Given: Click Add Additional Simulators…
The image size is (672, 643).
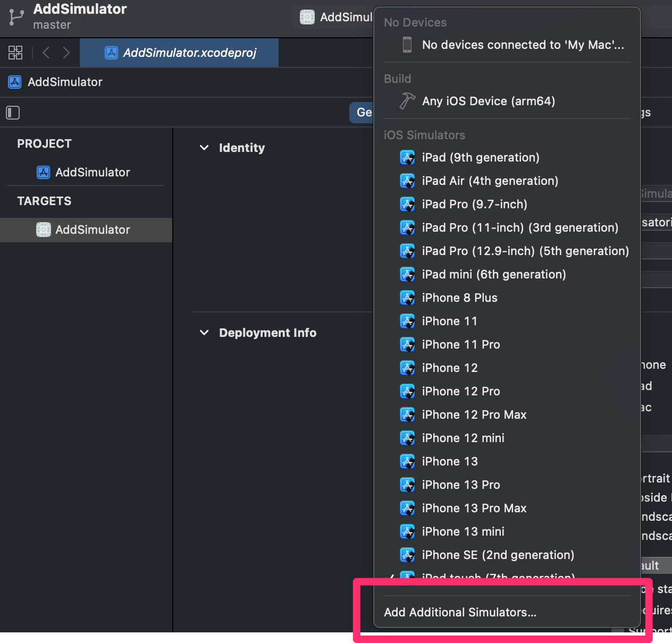Looking at the screenshot, I should click(460, 612).
